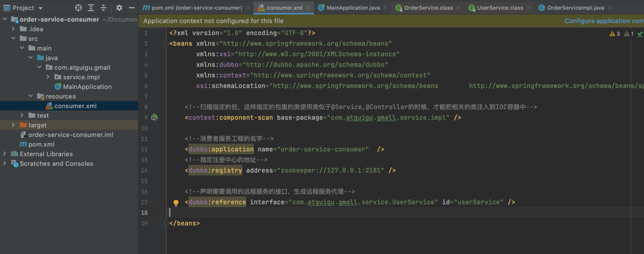Expand External Libraries node

(x=5, y=154)
